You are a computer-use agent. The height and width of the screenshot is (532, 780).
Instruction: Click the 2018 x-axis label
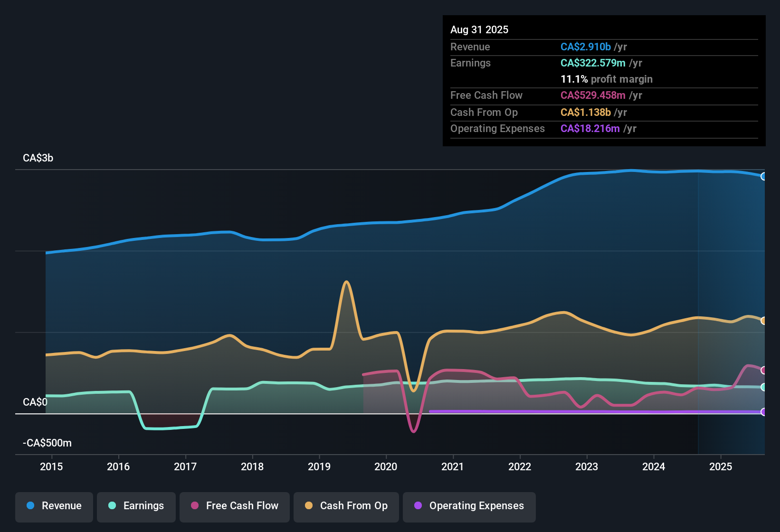coord(252,466)
